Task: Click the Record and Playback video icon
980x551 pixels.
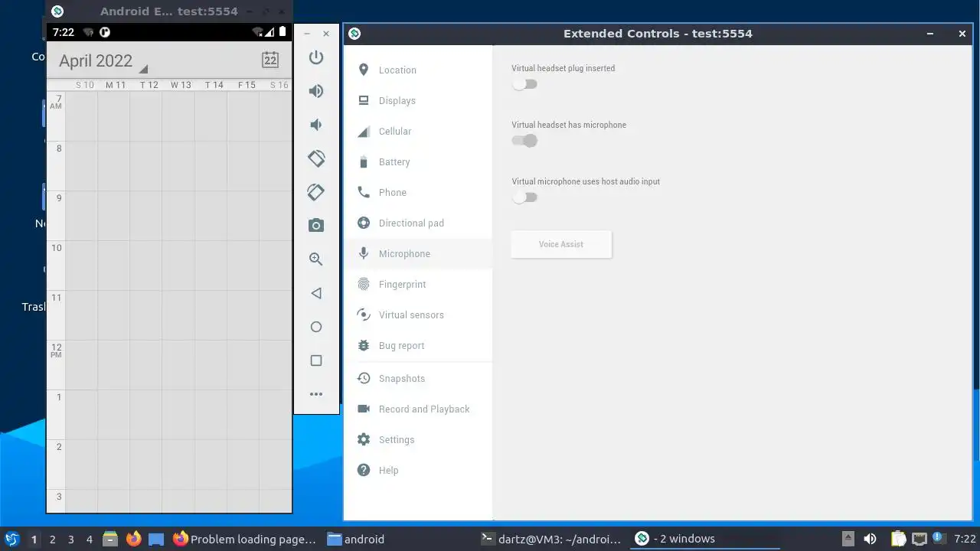Action: pyautogui.click(x=364, y=409)
